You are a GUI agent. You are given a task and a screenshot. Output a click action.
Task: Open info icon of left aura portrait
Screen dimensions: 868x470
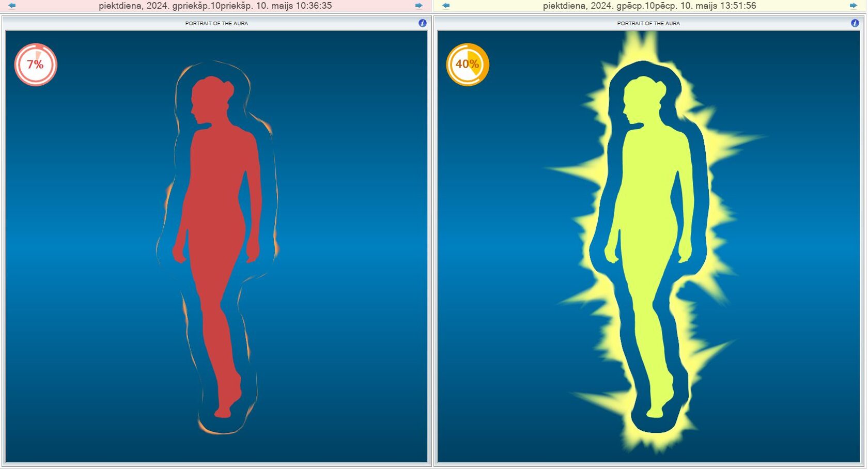[422, 23]
